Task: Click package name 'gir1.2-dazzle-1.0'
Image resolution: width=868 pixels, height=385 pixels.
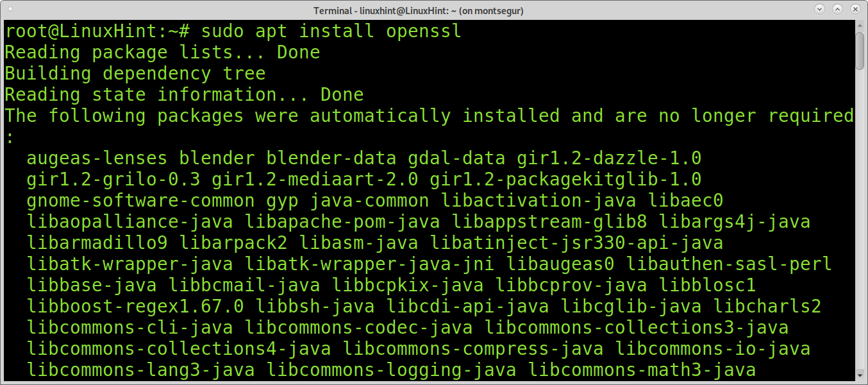Action: [608, 158]
